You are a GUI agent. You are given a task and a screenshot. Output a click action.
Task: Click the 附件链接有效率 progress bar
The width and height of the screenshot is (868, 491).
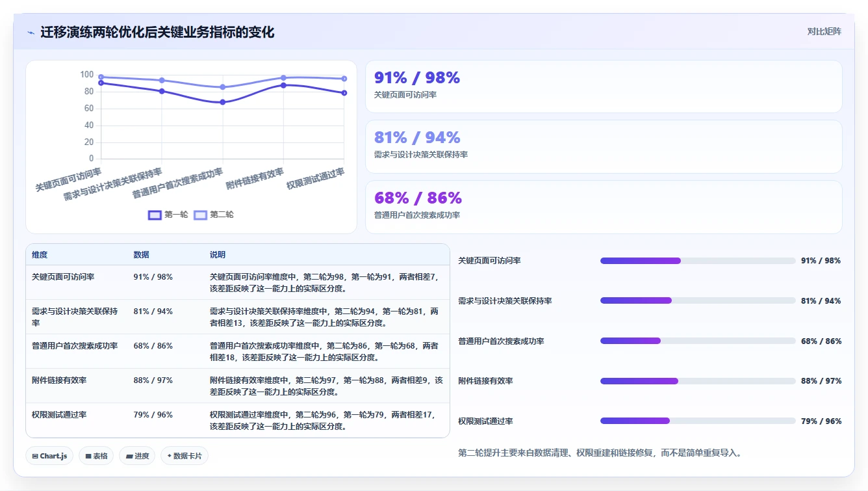(x=698, y=381)
